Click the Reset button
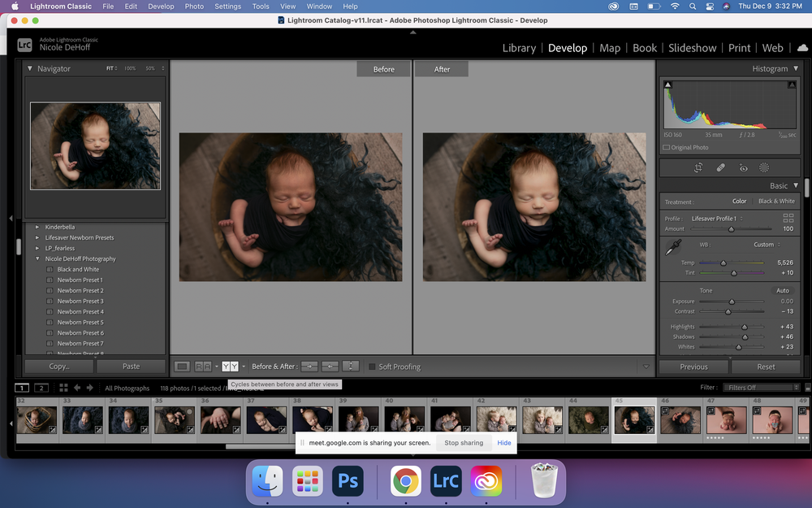The width and height of the screenshot is (812, 508). point(766,367)
